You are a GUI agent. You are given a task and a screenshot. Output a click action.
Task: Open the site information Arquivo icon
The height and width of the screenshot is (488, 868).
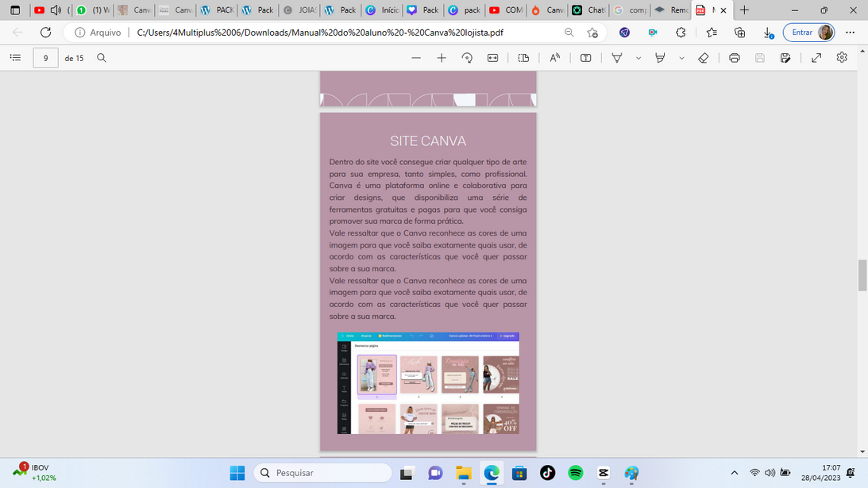point(79,33)
